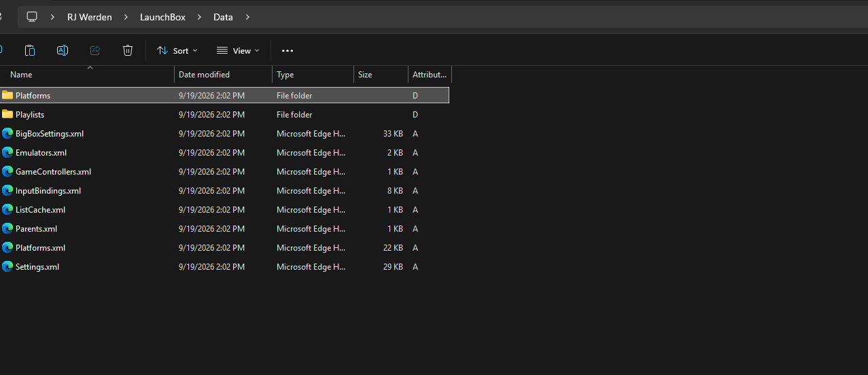Screen dimensions: 868x375
Task: Open the Sort dropdown
Action: pos(177,51)
